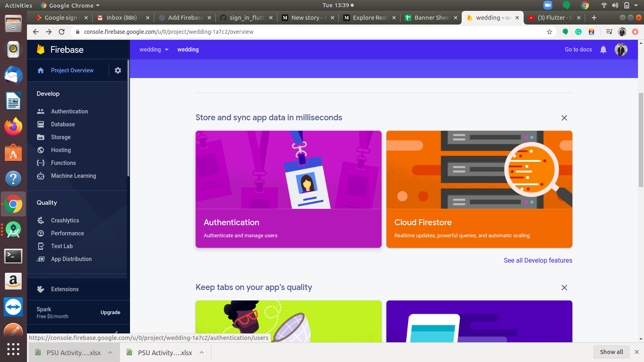This screenshot has width=644, height=362.
Task: Go back to previous page
Action: pyautogui.click(x=36, y=32)
